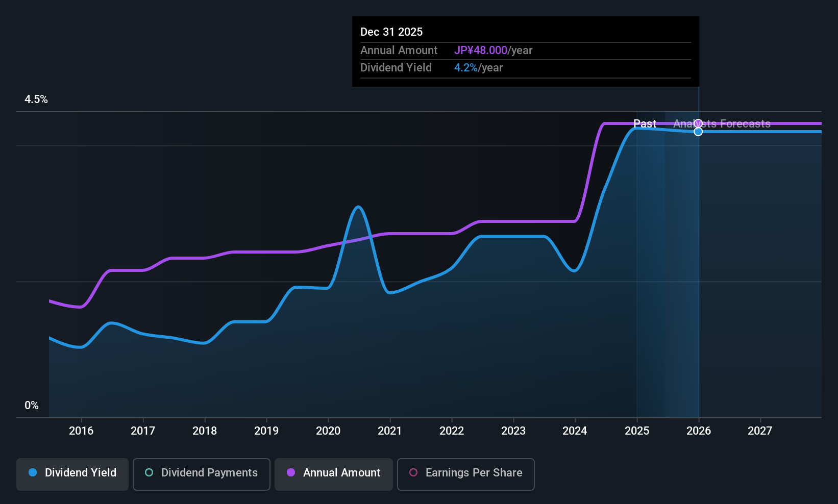Click the JP¥48.000/year annual amount value
This screenshot has width=838, height=504.
pos(493,51)
